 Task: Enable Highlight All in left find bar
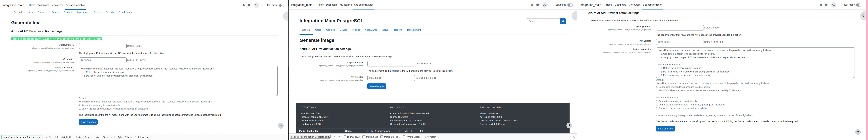56,137
